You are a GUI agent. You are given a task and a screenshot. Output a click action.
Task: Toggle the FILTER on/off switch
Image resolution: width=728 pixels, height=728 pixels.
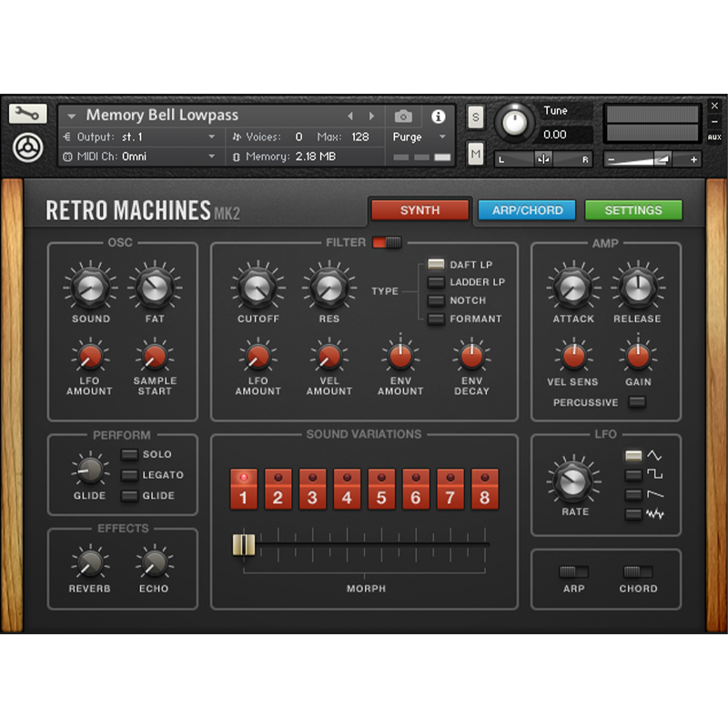(x=387, y=242)
